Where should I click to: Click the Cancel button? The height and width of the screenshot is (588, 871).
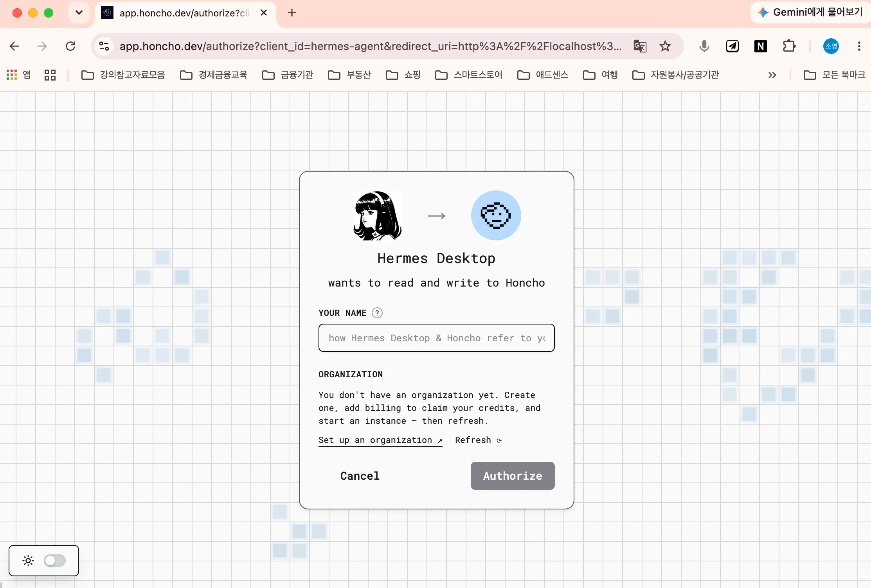pyautogui.click(x=360, y=476)
